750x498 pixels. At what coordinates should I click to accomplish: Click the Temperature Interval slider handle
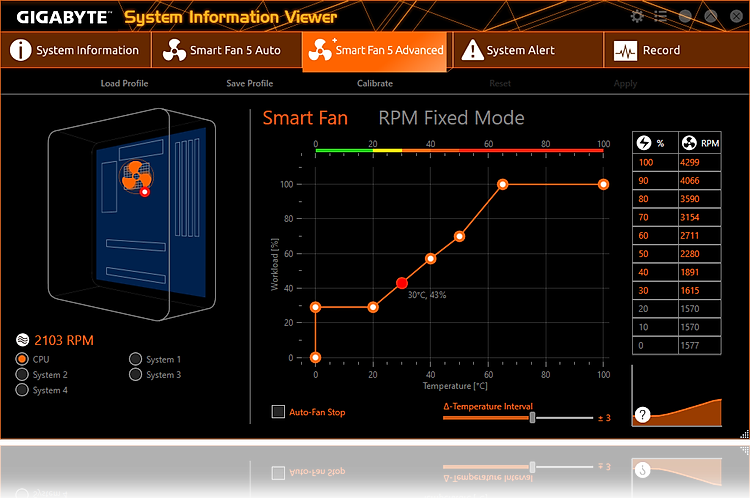[x=532, y=418]
